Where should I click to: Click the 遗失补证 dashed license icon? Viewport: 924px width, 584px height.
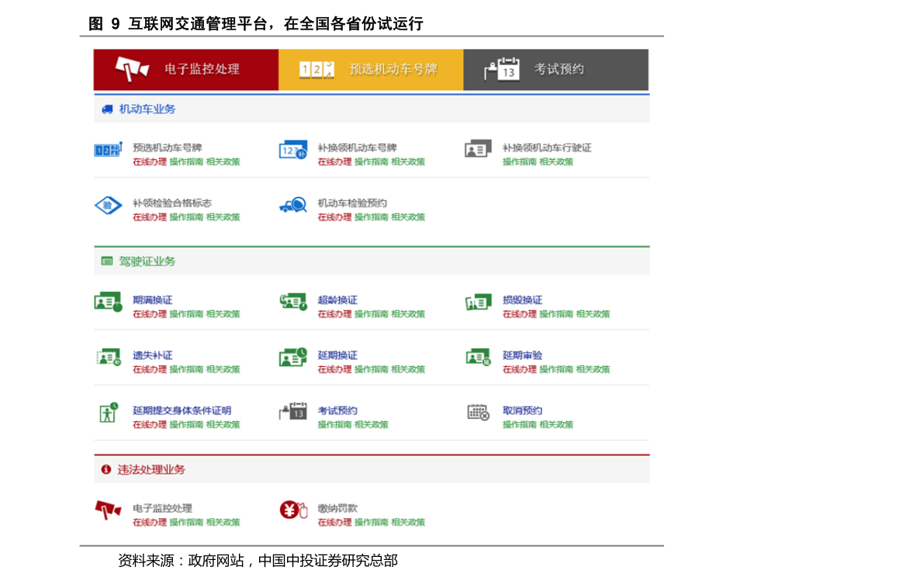tap(109, 357)
